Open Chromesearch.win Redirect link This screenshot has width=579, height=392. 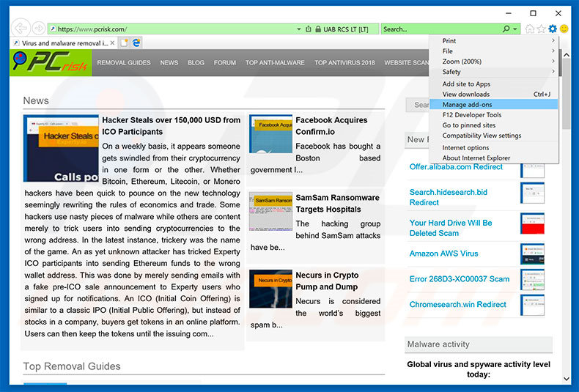click(x=457, y=305)
